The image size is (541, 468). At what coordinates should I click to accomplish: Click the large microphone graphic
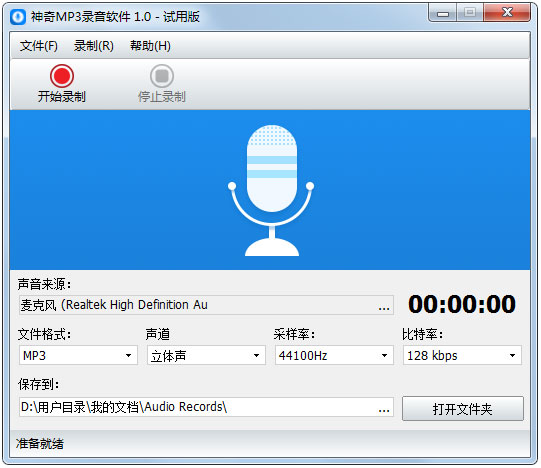click(271, 191)
